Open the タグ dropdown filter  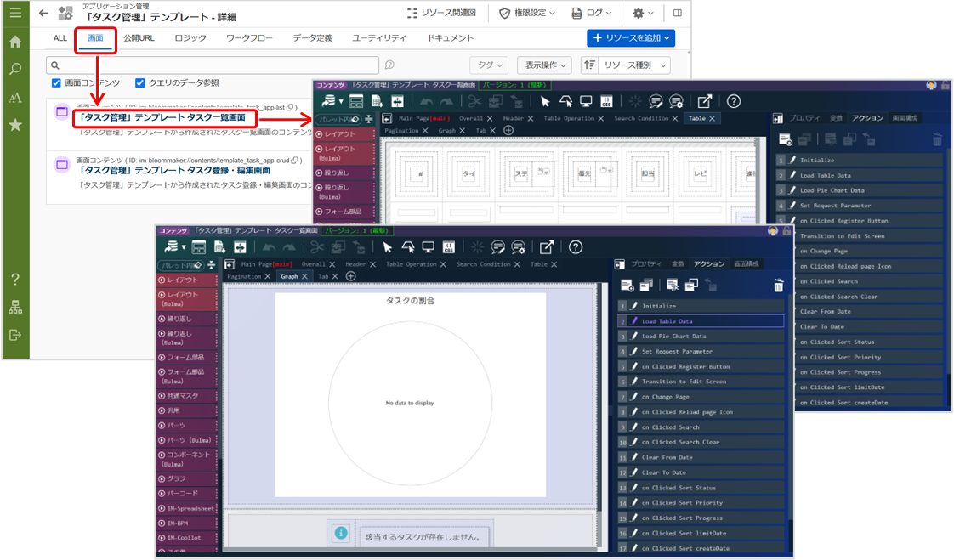(489, 65)
